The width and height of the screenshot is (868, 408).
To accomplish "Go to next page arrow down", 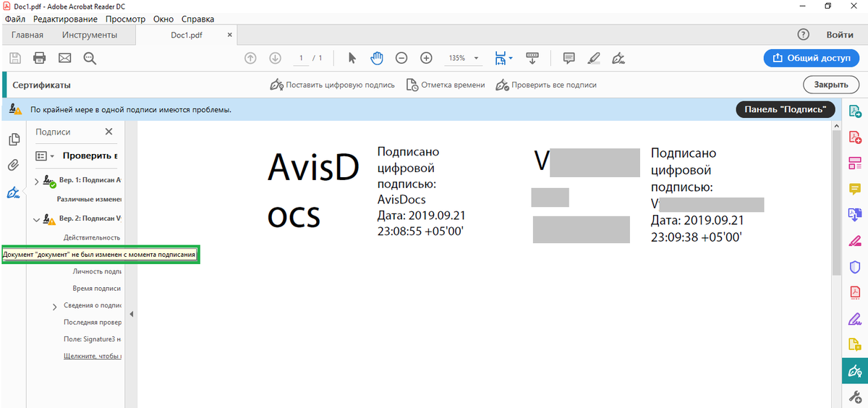I will click(275, 58).
